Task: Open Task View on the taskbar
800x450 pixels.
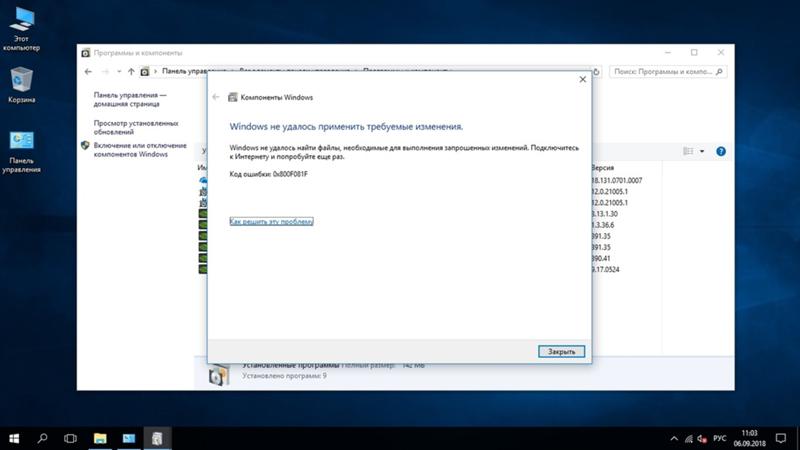Action: 70,438
